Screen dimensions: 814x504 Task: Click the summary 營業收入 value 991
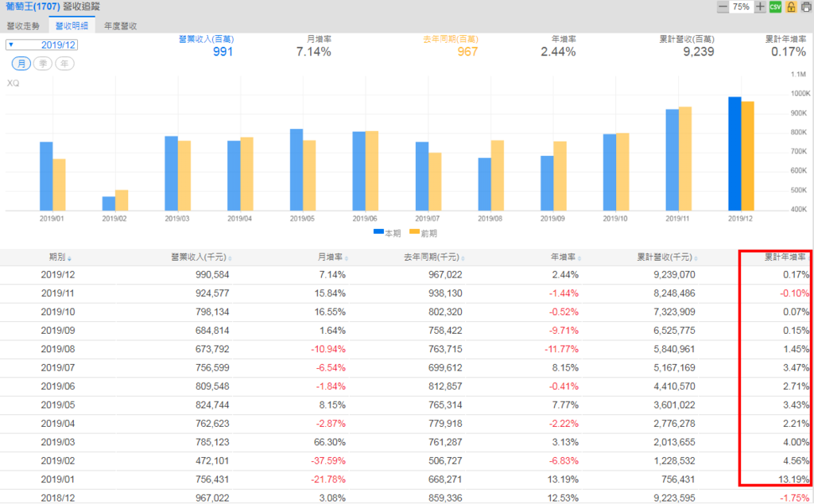pyautogui.click(x=223, y=52)
